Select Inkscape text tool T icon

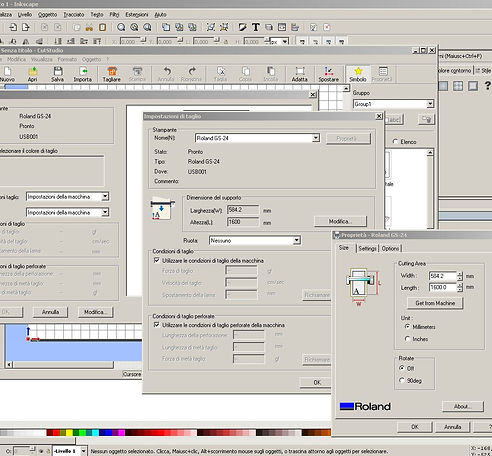pos(256,27)
